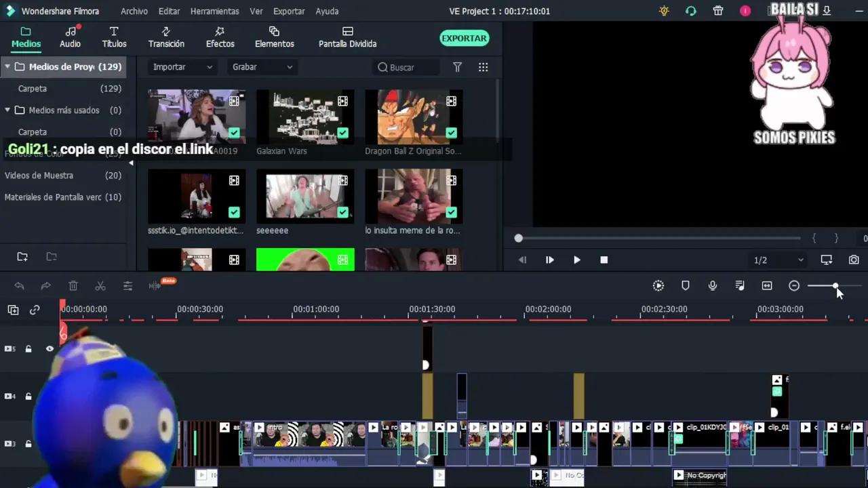868x488 pixels.
Task: Click the pink account avatar icon
Action: pyautogui.click(x=745, y=11)
